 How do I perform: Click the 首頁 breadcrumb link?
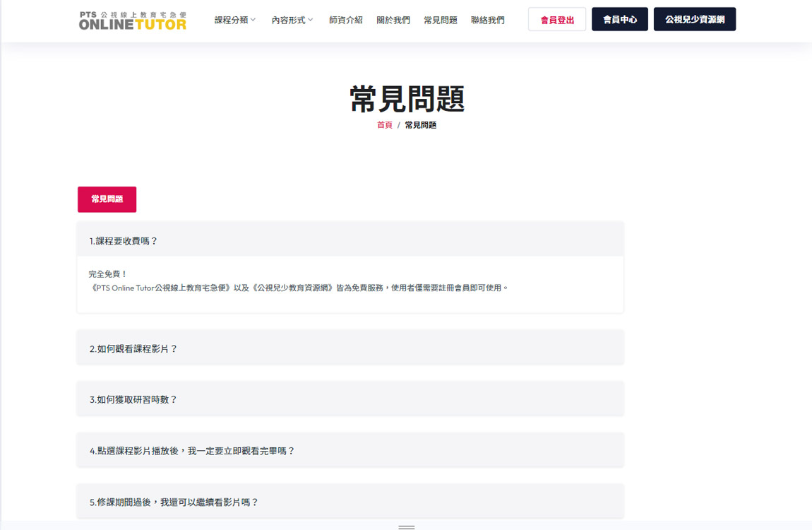coord(384,125)
